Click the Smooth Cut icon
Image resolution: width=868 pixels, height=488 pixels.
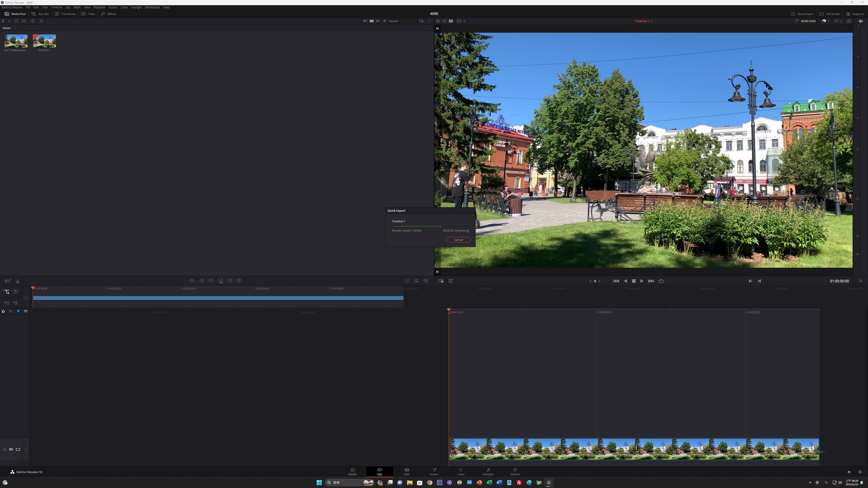(x=426, y=281)
